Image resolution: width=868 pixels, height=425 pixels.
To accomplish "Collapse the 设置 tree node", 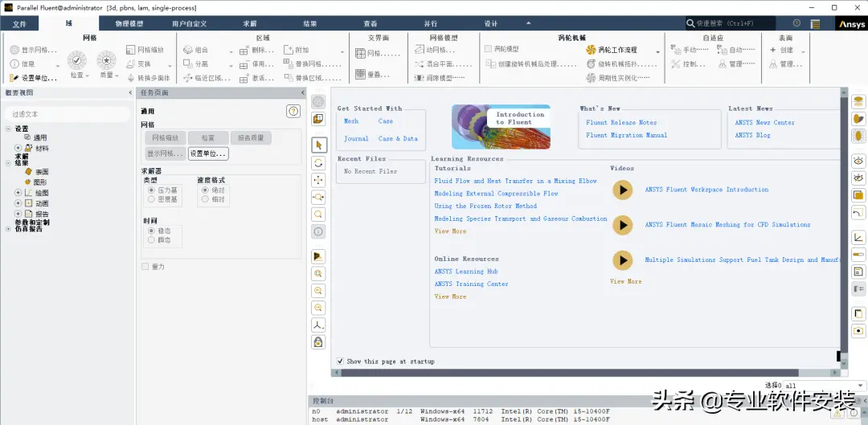I will [8, 129].
